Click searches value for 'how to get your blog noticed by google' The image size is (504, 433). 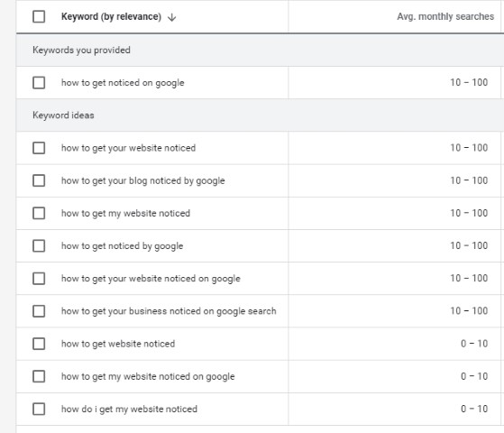click(x=469, y=180)
